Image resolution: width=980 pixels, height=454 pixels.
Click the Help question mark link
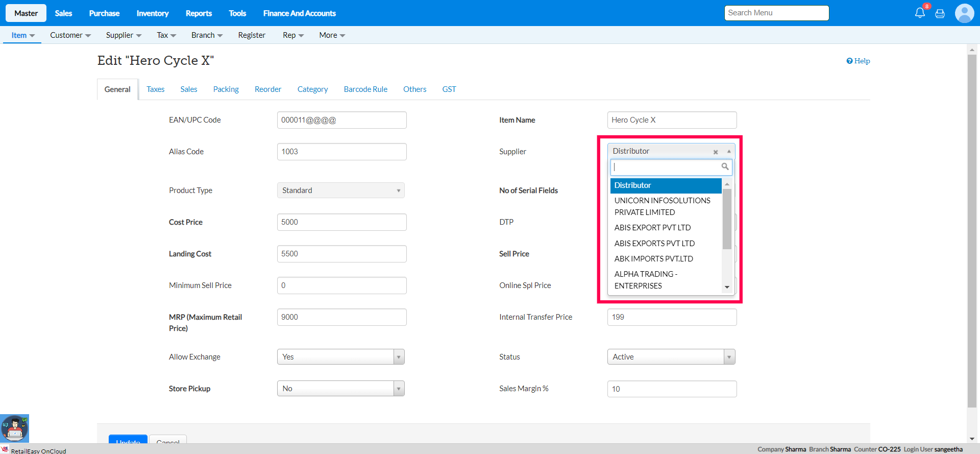coord(858,61)
